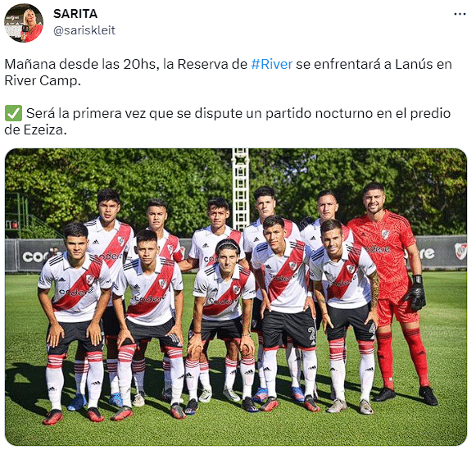This screenshot has width=476, height=459.
Task: Click the goalkeeper's black glove
Action: (x=417, y=293)
